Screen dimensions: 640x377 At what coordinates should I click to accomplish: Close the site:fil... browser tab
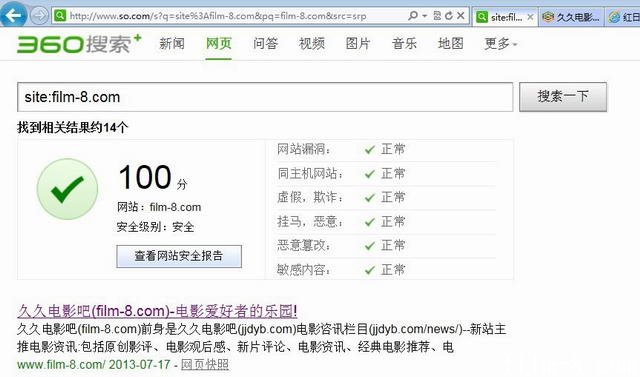pyautogui.click(x=530, y=17)
